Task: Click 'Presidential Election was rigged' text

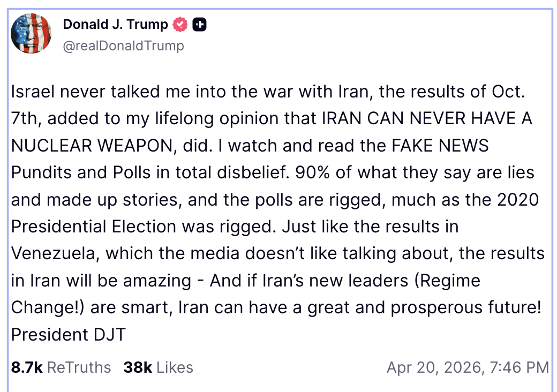Action: [144, 227]
